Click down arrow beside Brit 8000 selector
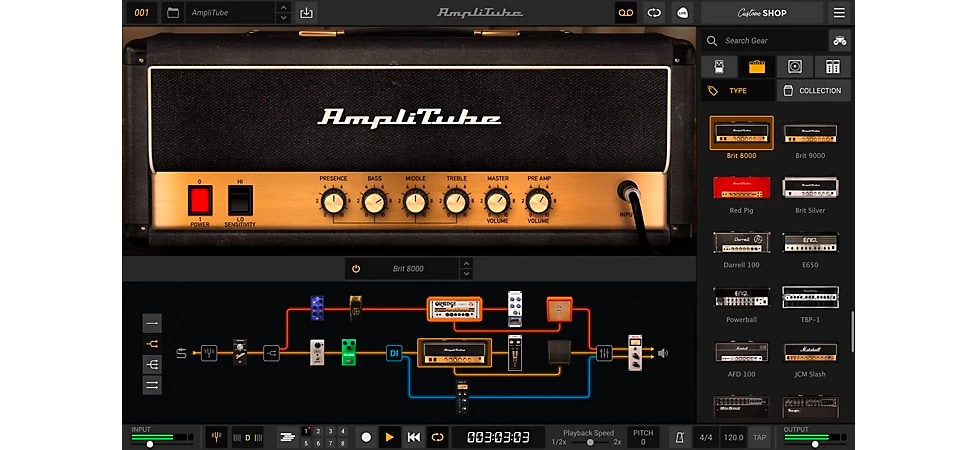Viewport: 976px width, 450px height. 466,274
